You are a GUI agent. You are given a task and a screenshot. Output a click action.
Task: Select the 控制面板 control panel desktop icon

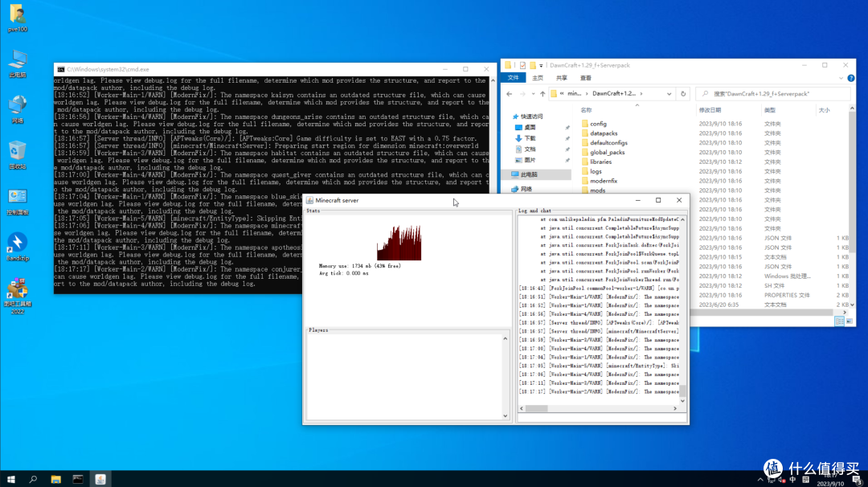18,201
